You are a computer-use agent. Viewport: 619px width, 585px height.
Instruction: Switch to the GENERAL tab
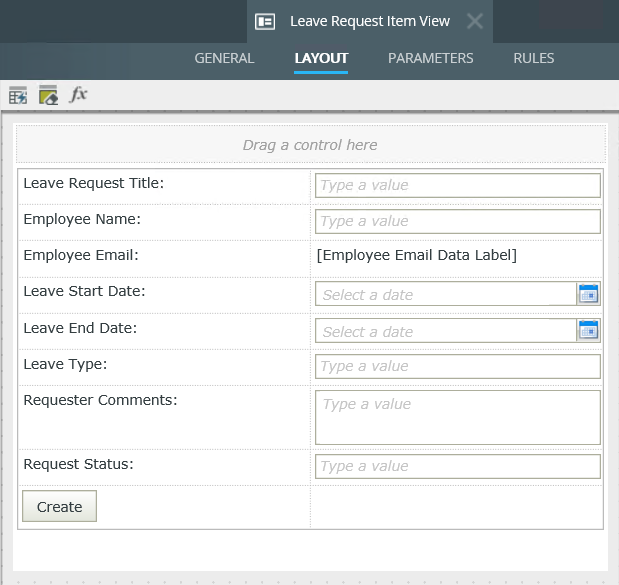(224, 58)
